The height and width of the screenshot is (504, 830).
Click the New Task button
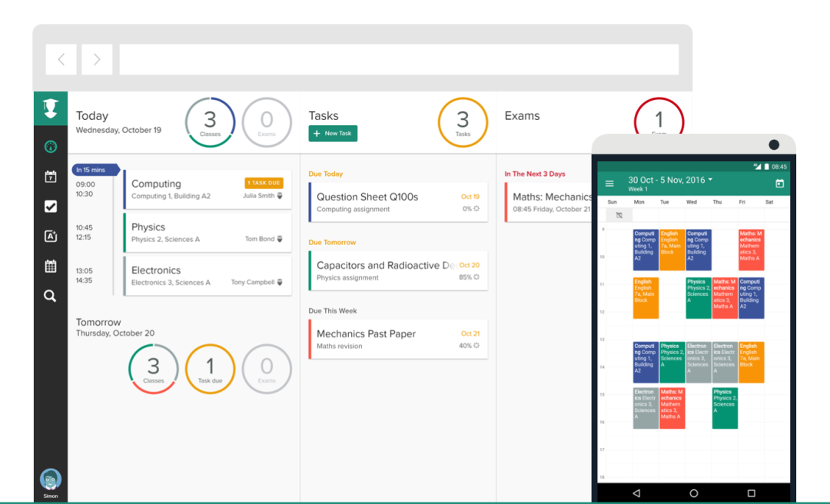tap(333, 134)
